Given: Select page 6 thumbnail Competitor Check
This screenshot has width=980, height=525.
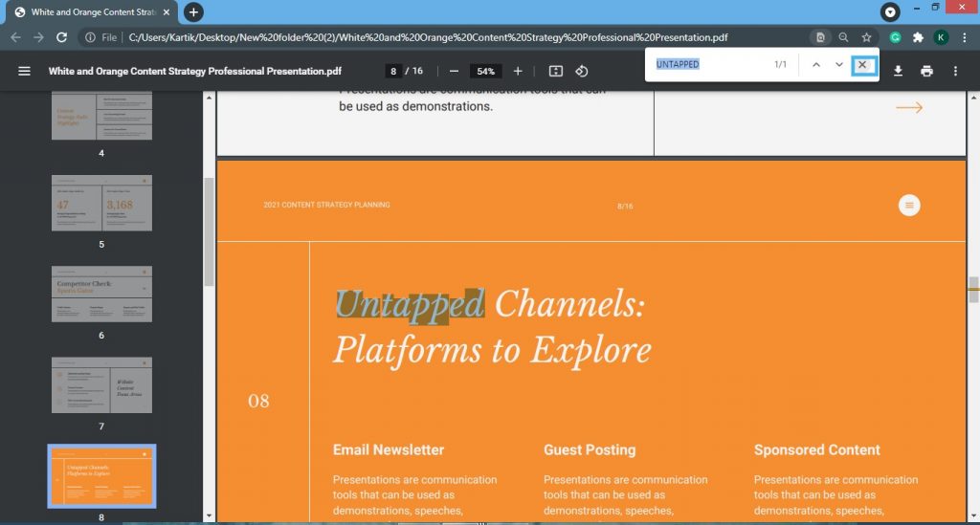Looking at the screenshot, I should [101, 294].
